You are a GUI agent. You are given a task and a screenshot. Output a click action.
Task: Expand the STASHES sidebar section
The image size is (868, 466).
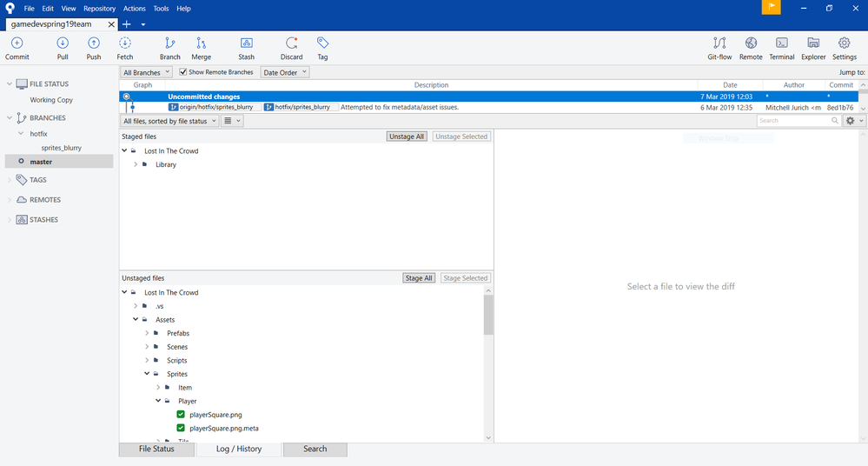pyautogui.click(x=10, y=219)
